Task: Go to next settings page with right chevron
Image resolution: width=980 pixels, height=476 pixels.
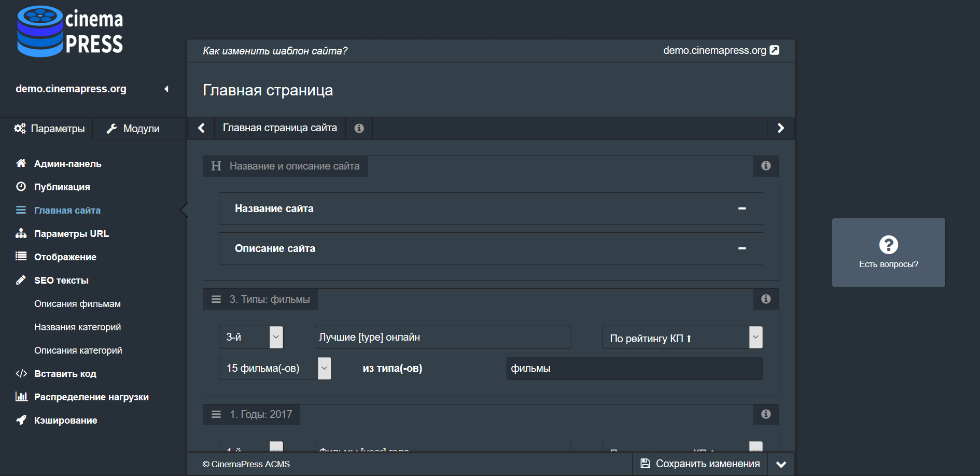Action: point(780,128)
